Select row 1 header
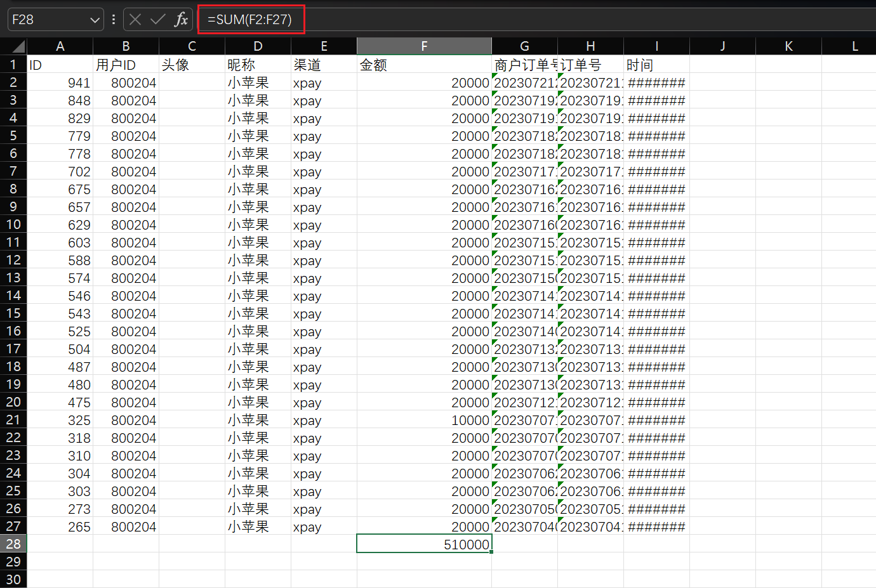The width and height of the screenshot is (876, 588). (x=13, y=64)
